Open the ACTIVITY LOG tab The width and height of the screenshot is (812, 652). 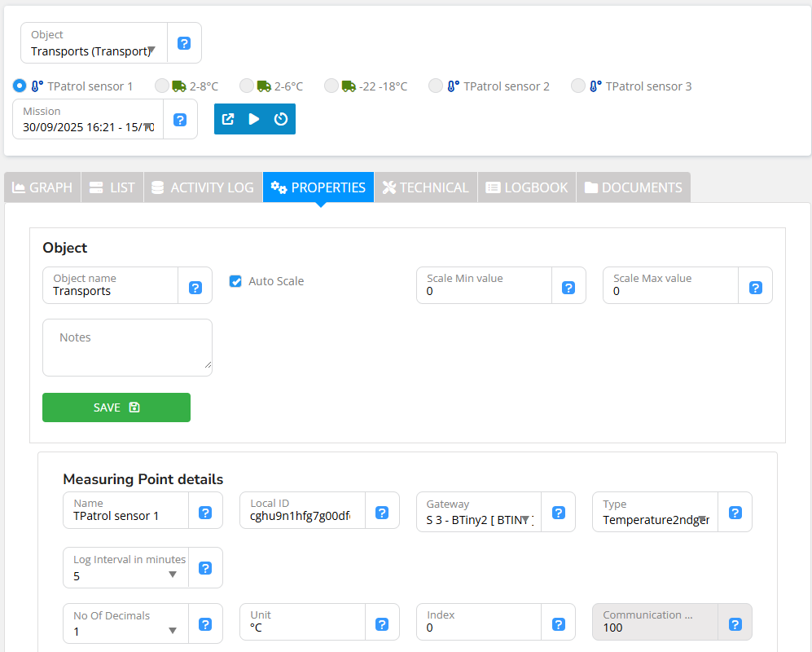point(203,187)
